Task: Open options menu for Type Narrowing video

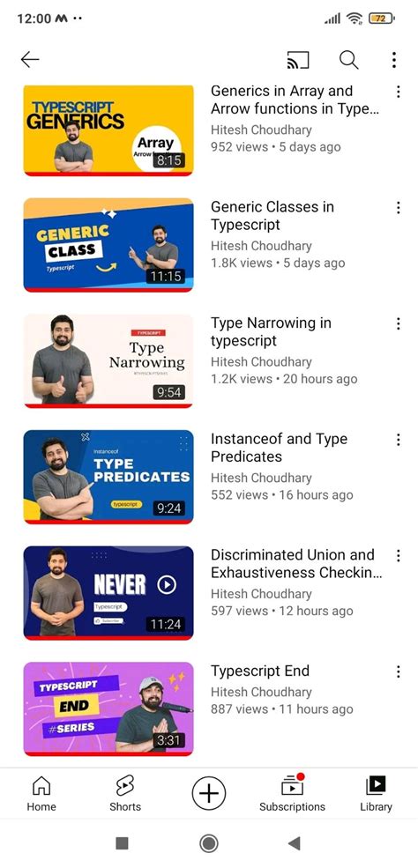Action: point(398,323)
